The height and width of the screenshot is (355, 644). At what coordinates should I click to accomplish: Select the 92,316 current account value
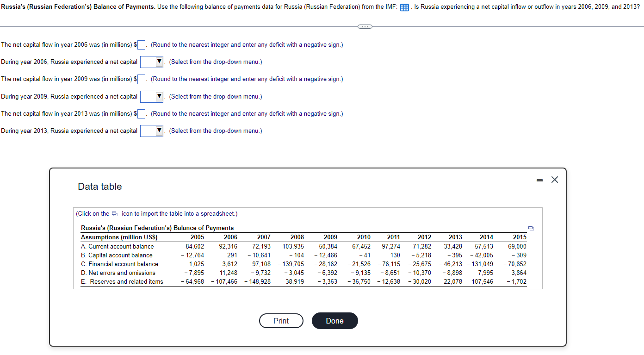[228, 246]
